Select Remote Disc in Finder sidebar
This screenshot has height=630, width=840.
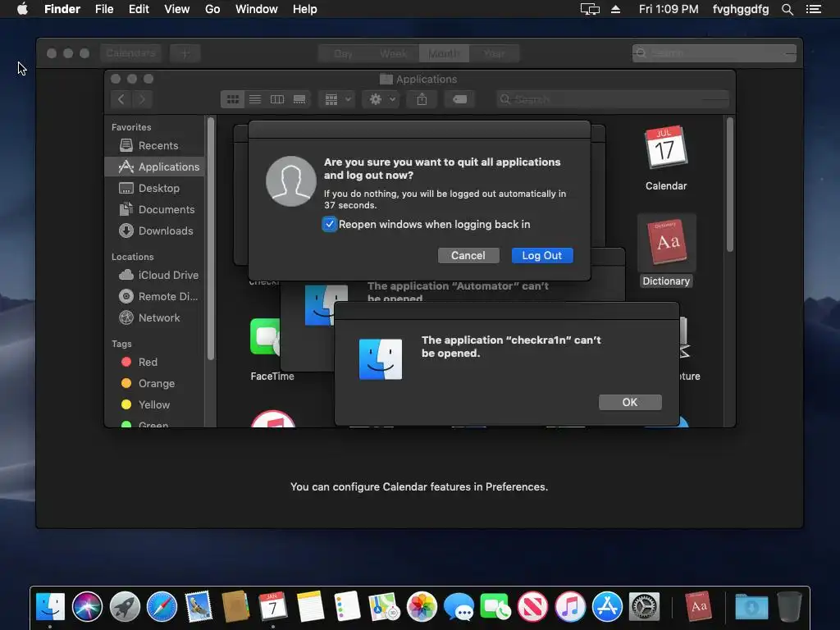(155, 296)
